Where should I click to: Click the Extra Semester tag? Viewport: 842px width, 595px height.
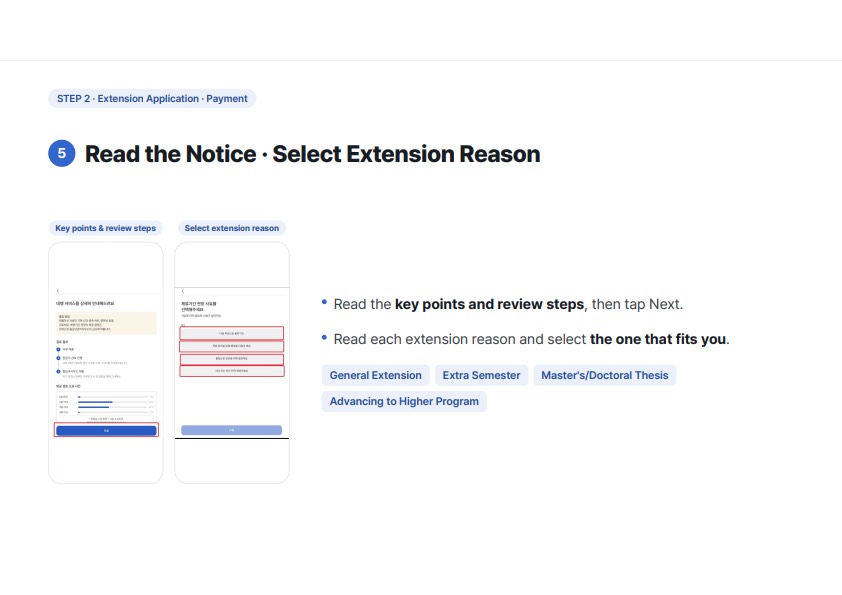(x=481, y=375)
